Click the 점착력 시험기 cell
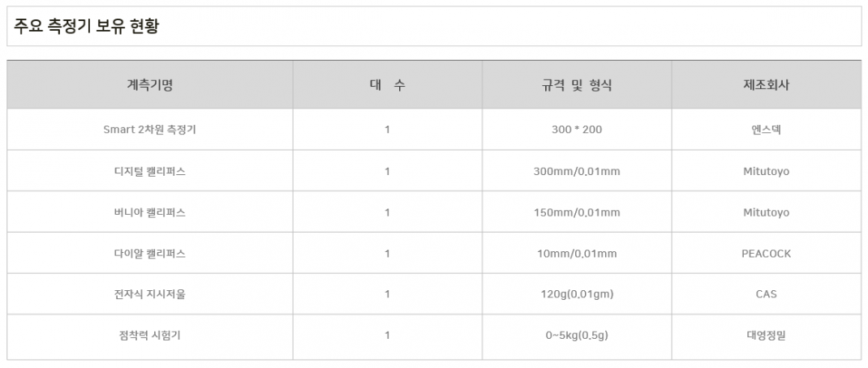 (150, 336)
